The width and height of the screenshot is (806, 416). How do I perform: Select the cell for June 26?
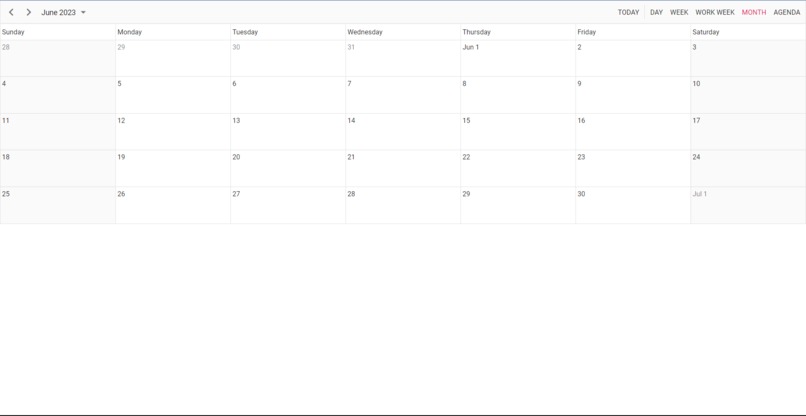point(173,206)
